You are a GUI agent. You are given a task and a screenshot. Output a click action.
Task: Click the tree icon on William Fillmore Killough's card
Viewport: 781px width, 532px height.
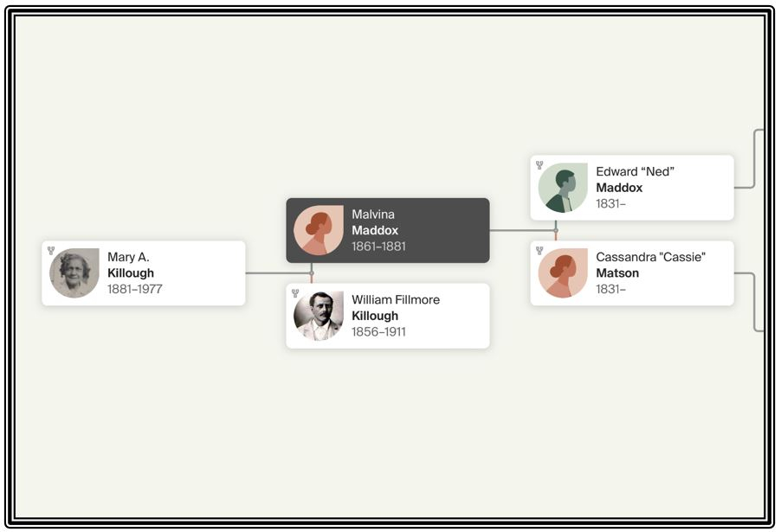click(295, 293)
